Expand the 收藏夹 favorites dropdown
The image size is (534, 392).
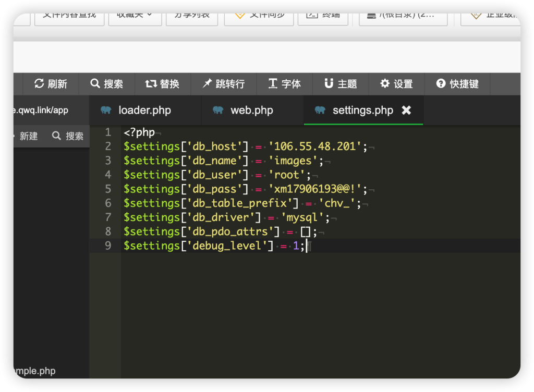[135, 15]
